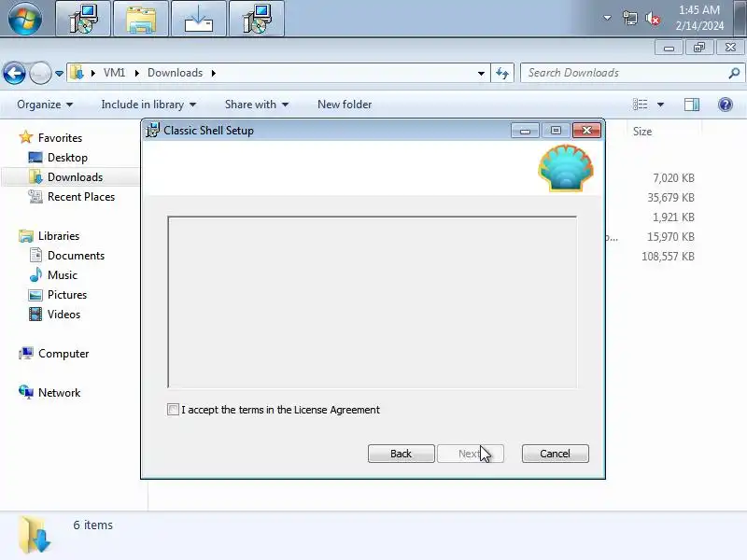Screen dimensions: 747x560
Task: Click Back in Classic Shell Setup
Action: pyautogui.click(x=402, y=454)
